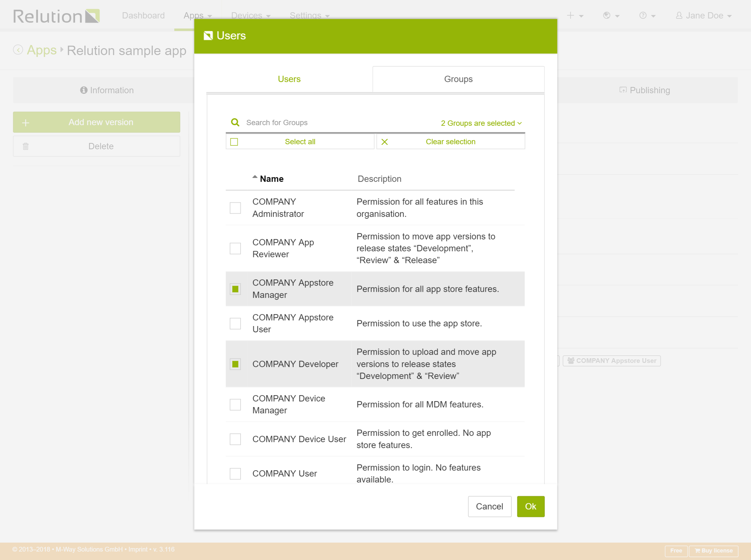Click the Delete button
This screenshot has width=751, height=560.
(x=97, y=146)
